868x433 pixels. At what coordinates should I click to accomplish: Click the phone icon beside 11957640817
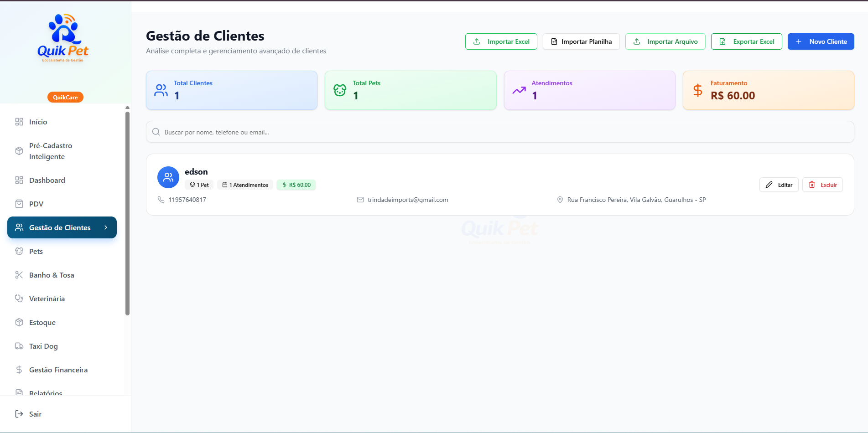point(161,200)
